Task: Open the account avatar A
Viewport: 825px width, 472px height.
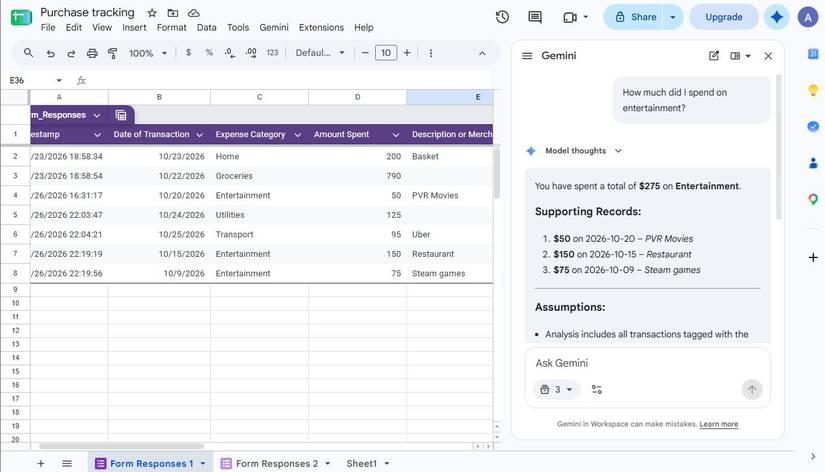Action: tap(808, 17)
